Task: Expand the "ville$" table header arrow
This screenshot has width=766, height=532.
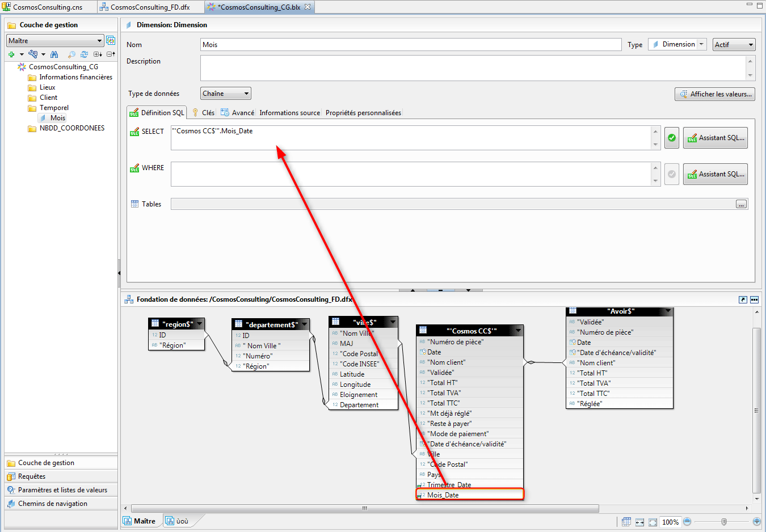Action: (x=393, y=322)
